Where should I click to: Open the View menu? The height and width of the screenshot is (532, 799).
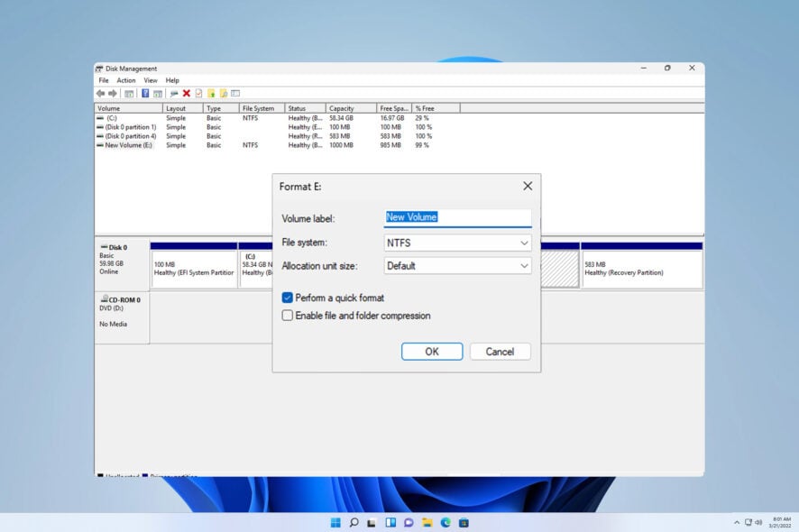point(151,80)
